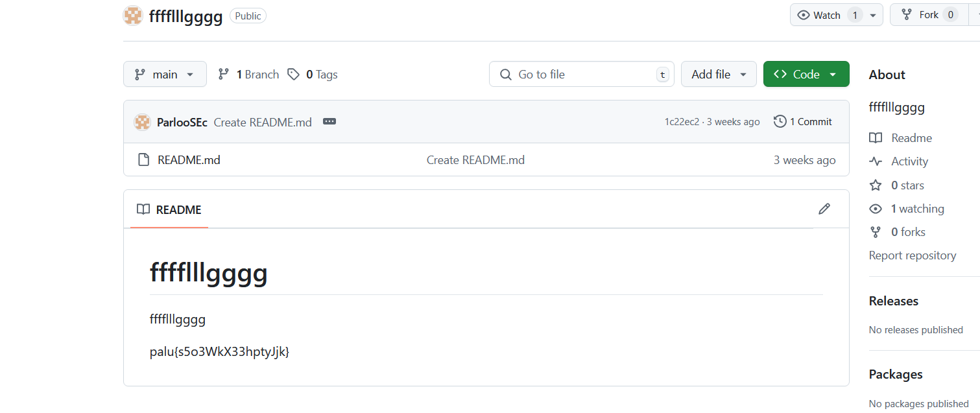
Task: Click the Report repository link
Action: pos(913,255)
